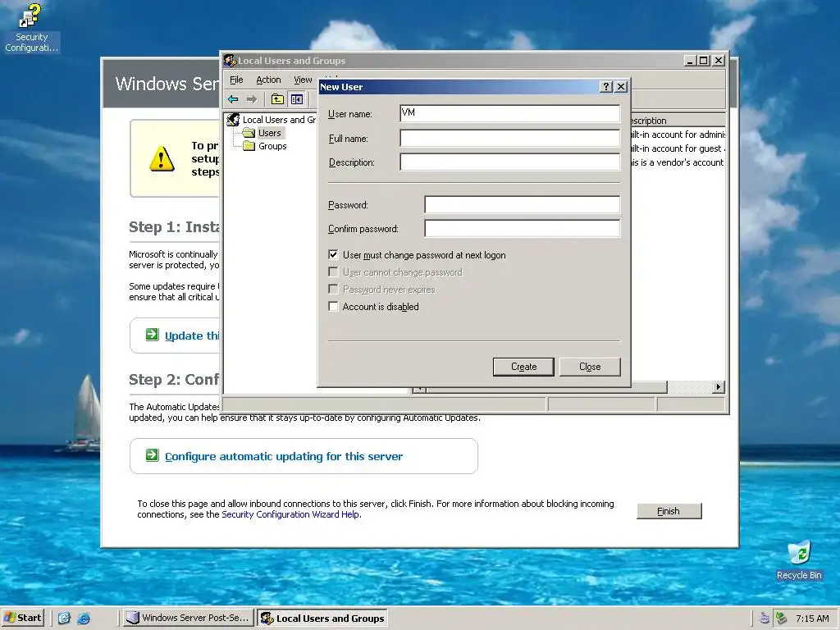840x630 pixels.
Task: Click the Up one level toolbar icon
Action: pos(277,99)
